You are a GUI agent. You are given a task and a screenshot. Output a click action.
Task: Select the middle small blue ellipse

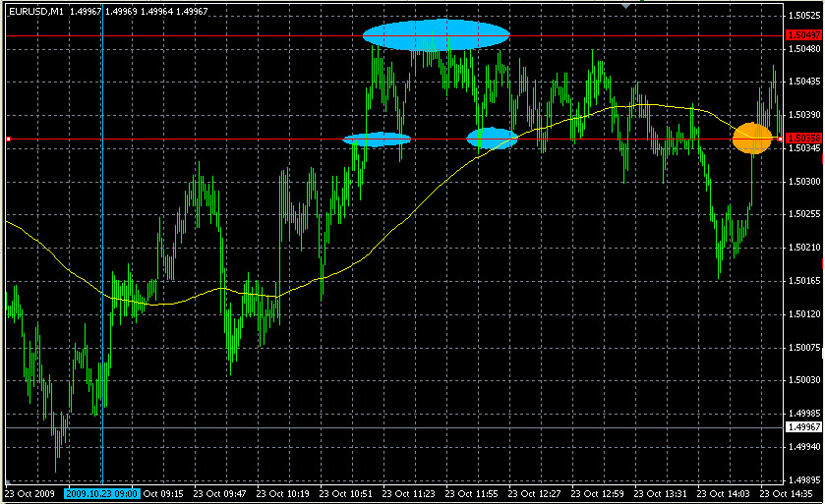point(492,139)
